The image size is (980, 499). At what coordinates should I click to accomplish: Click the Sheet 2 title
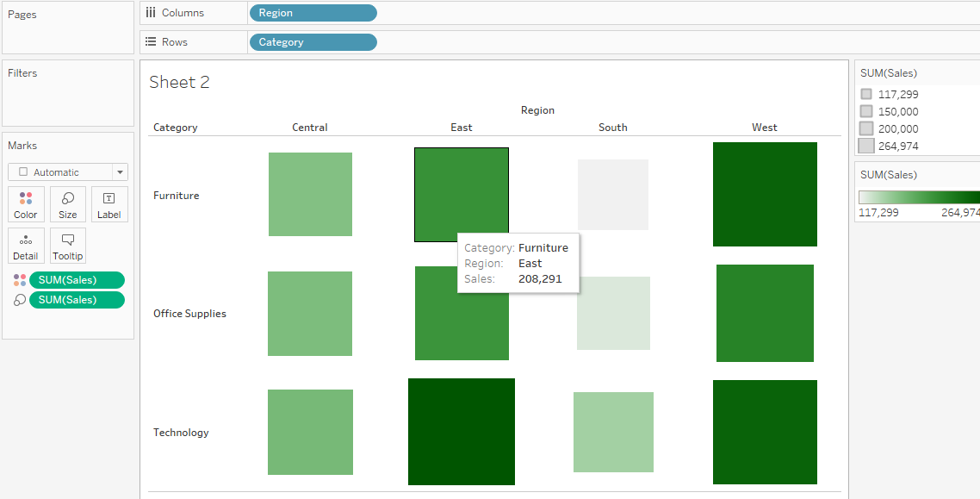tap(179, 82)
